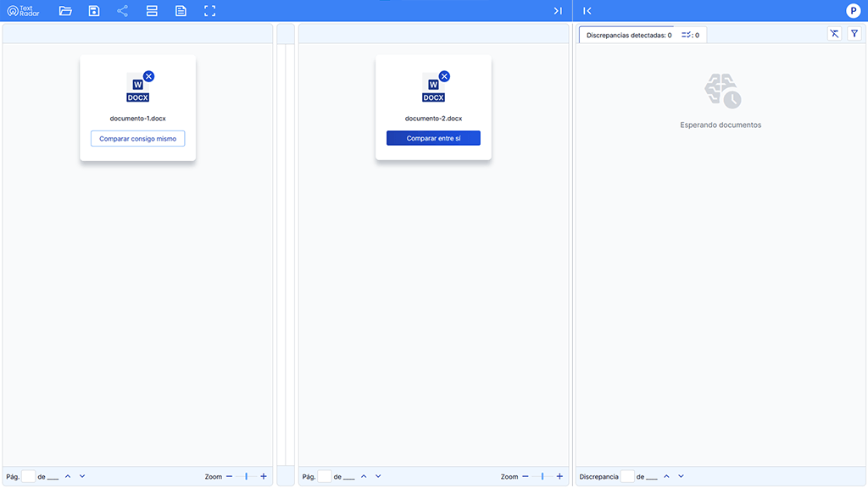This screenshot has height=488, width=868.
Task: Toggle the clear-filter icon in the discrepancies panel
Action: pyautogui.click(x=834, y=33)
